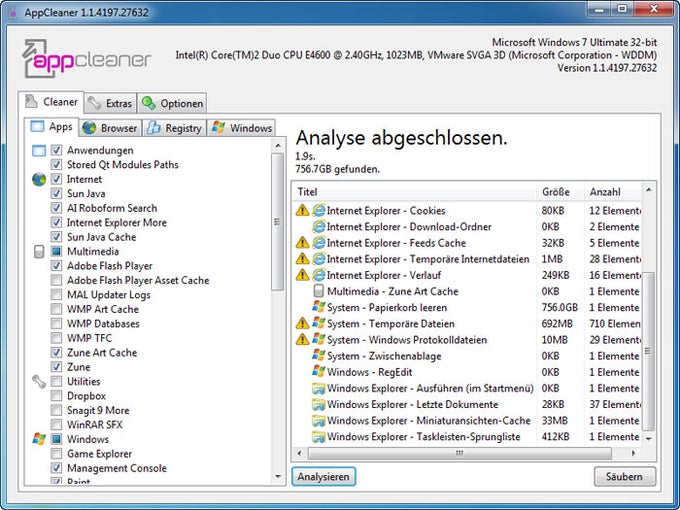Select 'WinRAR SFX' list item
Viewport: 680px width, 510px height.
(95, 425)
